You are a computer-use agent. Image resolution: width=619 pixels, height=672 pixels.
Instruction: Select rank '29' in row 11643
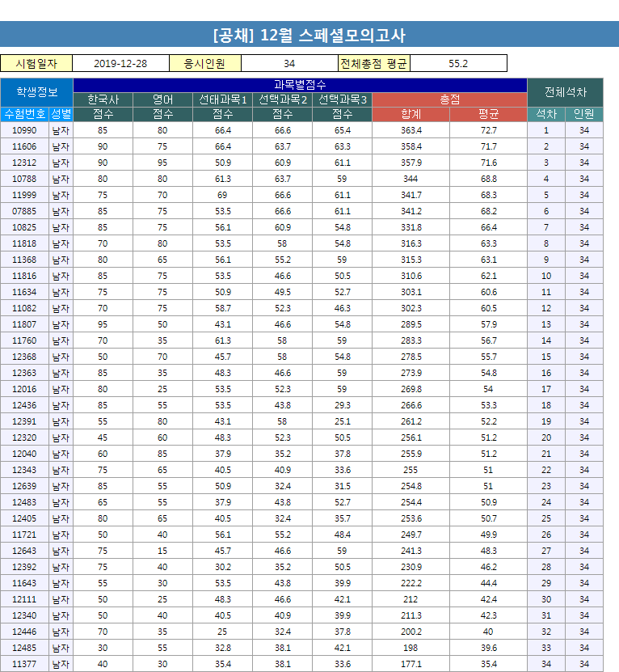point(546,583)
